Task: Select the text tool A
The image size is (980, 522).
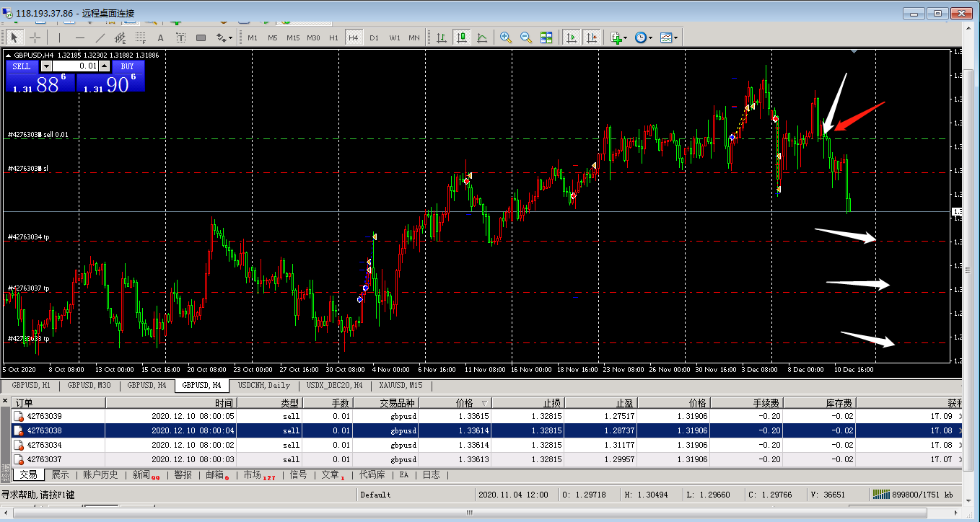Action: [x=160, y=37]
